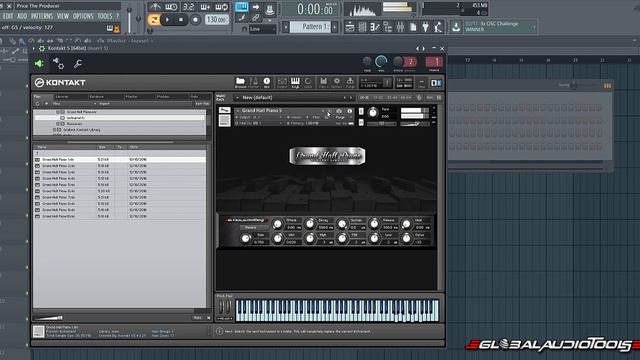This screenshot has width=640, height=360.
Task: Open the Kontakt Database tab
Action: pyautogui.click(x=97, y=97)
